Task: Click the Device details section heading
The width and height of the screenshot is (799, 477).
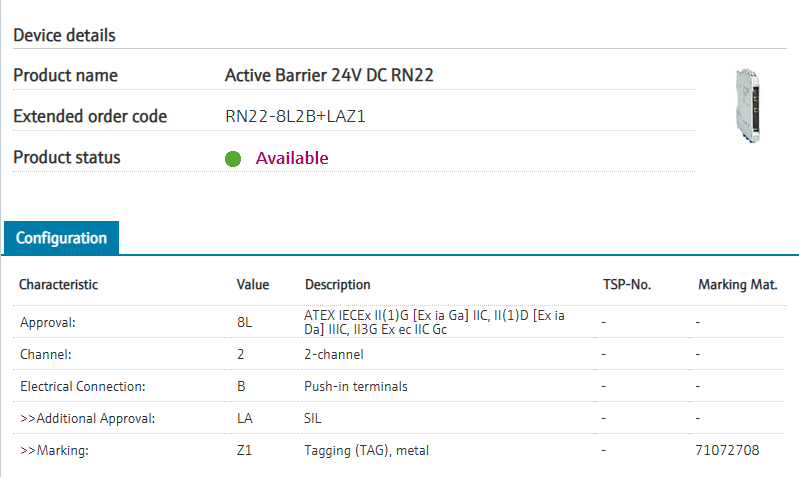Action: pyautogui.click(x=65, y=35)
